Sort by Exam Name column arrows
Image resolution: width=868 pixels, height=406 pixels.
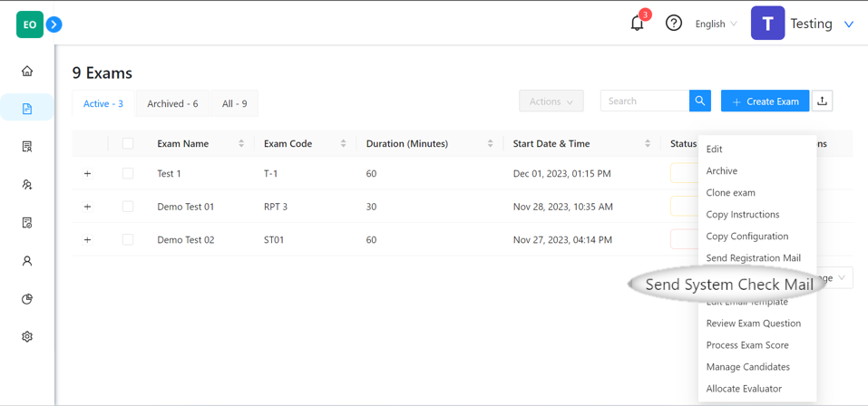click(x=240, y=144)
